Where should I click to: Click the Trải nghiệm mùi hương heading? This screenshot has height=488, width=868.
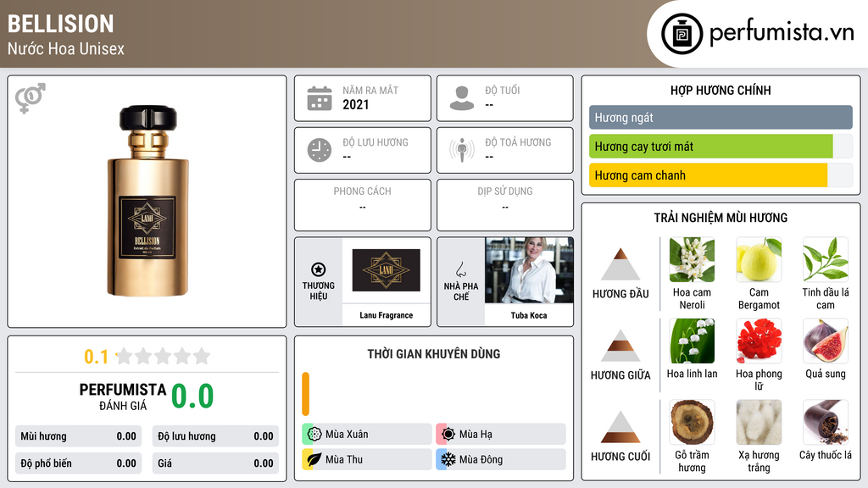point(721,218)
